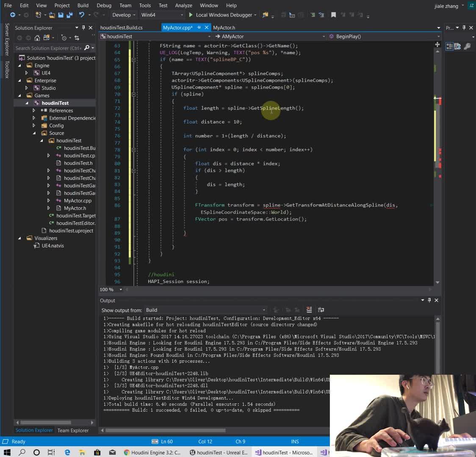Clear all messages in the Output pane
This screenshot has width=476, height=457.
[x=309, y=310]
